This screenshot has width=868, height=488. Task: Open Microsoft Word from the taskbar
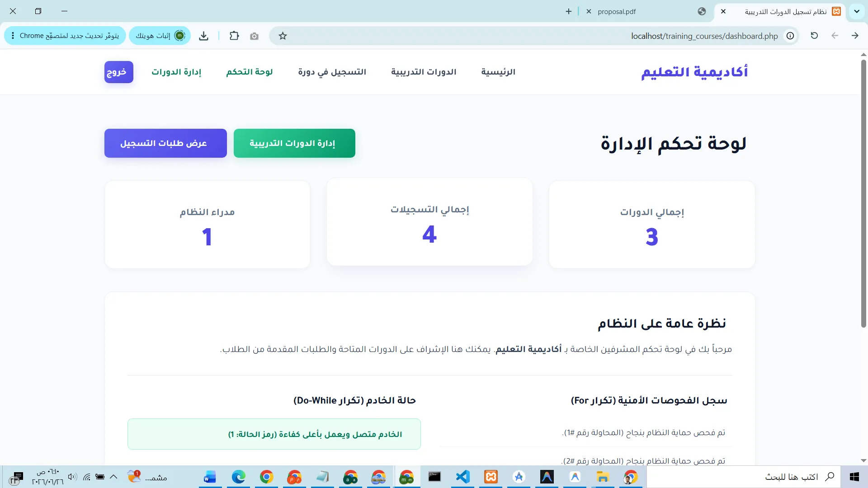(x=210, y=477)
